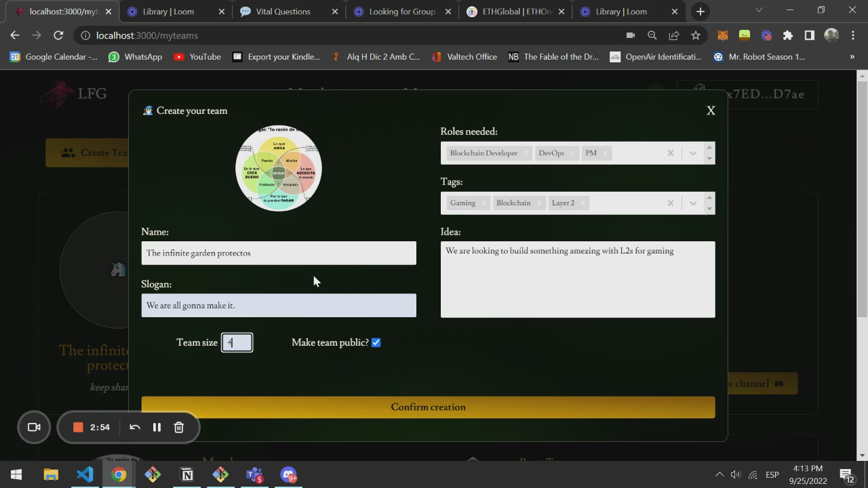868x488 pixels.
Task: Open Microsoft Teams from the taskbar
Action: tap(254, 474)
